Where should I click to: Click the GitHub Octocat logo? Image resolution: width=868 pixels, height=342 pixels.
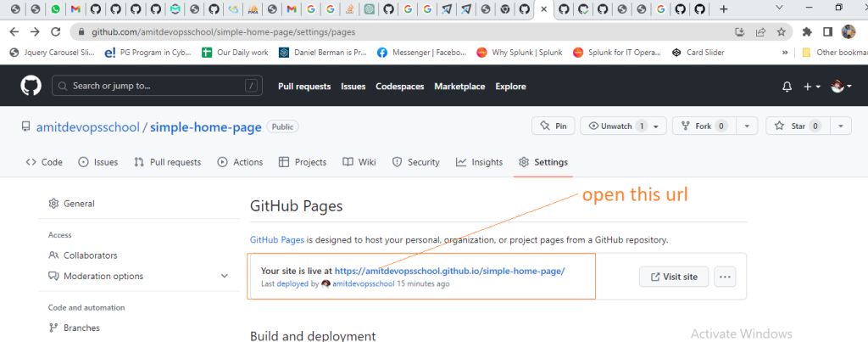tap(33, 87)
